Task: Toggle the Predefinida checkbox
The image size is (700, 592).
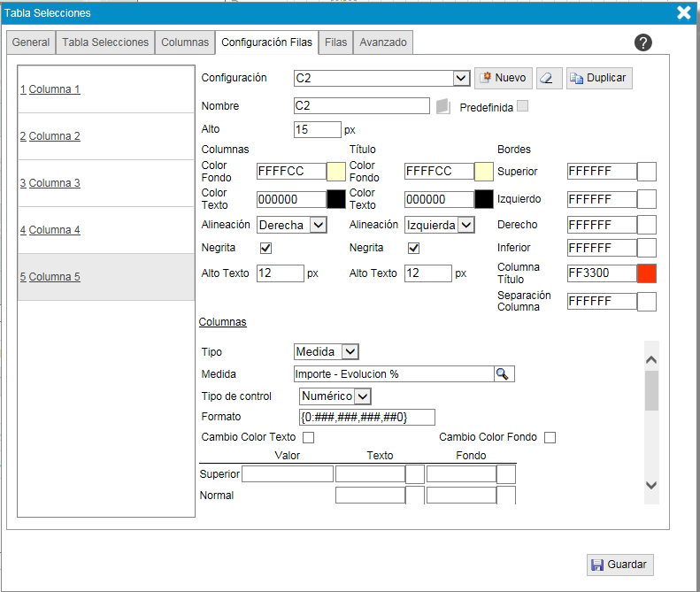Action: 522,106
